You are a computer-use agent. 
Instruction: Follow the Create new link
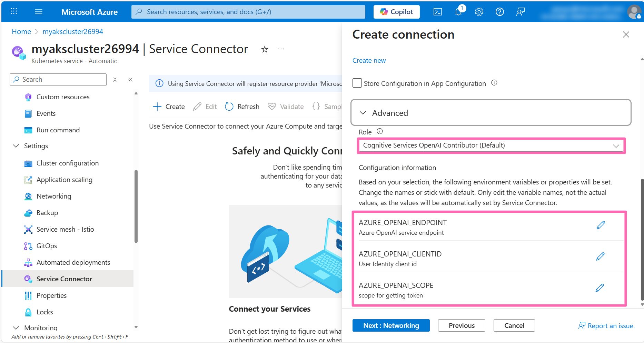(369, 60)
